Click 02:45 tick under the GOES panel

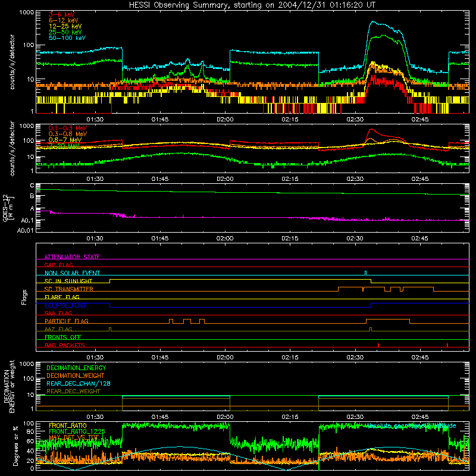click(420, 239)
